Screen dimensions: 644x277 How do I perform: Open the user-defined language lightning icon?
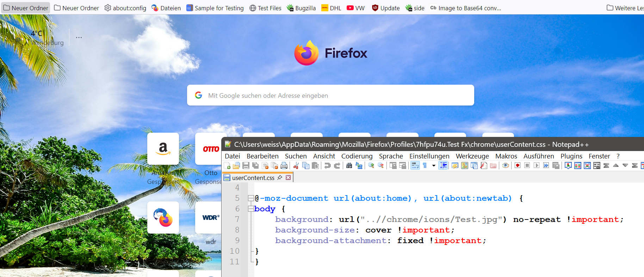point(455,165)
